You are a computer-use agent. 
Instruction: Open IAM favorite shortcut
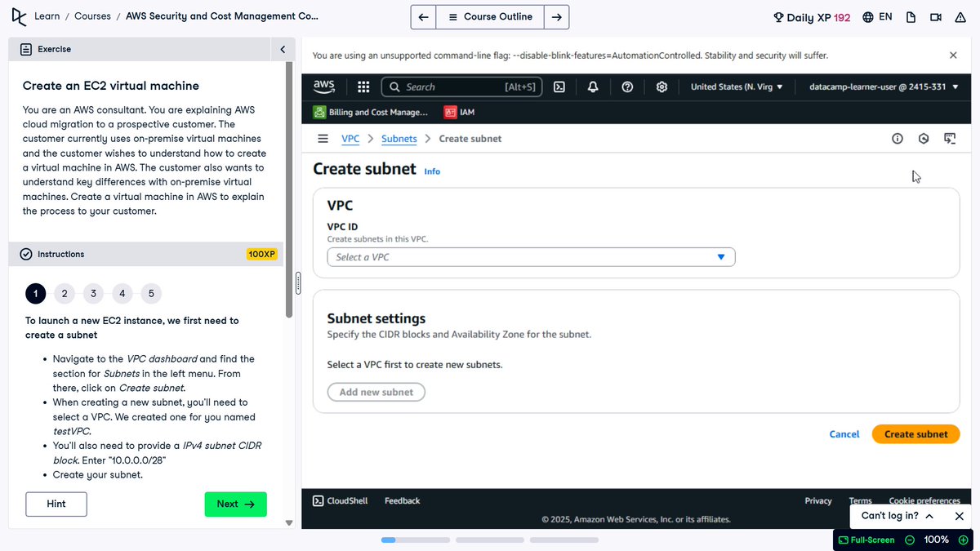(459, 113)
